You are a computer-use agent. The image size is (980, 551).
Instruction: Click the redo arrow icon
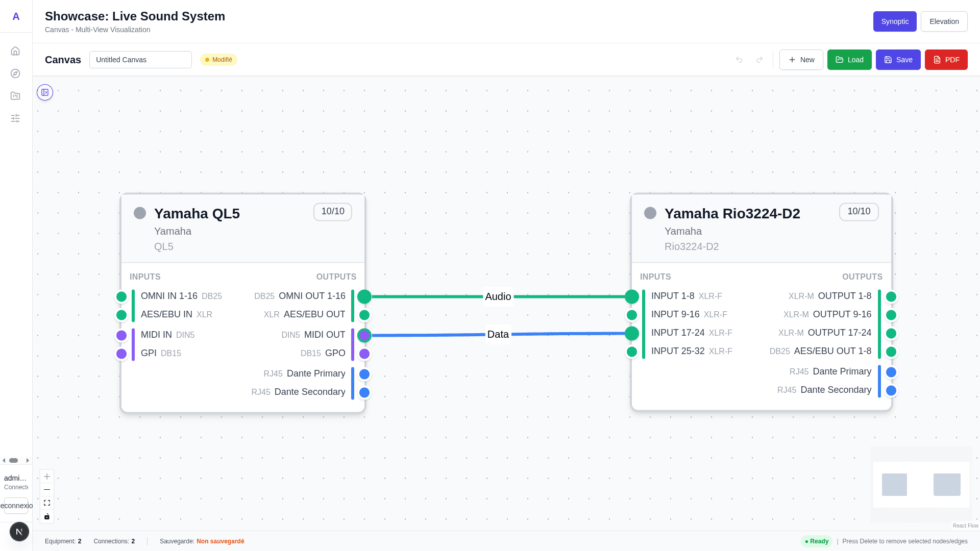759,60
